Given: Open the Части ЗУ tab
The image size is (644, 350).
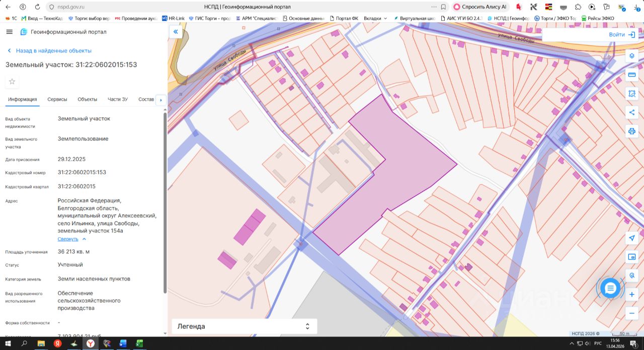Looking at the screenshot, I should (118, 99).
